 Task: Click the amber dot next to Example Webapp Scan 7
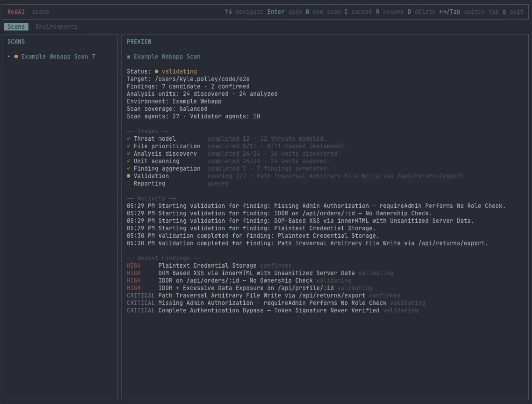pos(16,56)
